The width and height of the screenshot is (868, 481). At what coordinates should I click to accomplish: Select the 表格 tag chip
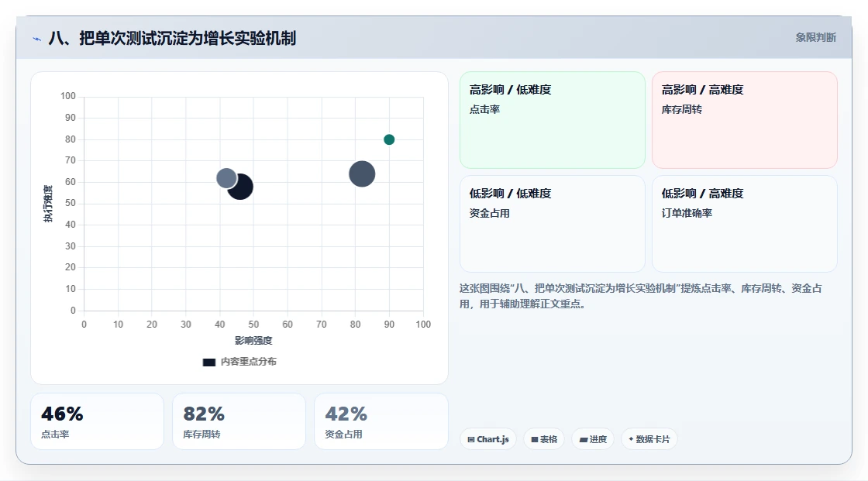[543, 439]
